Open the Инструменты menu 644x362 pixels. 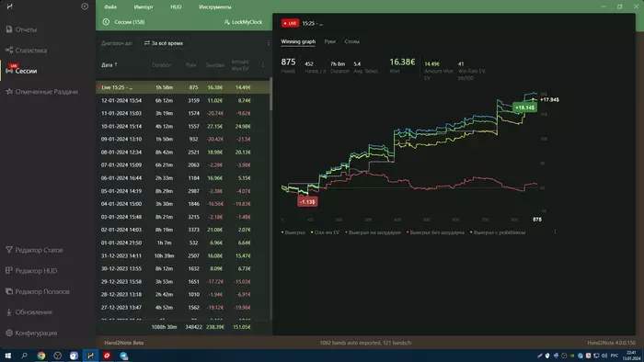click(214, 7)
